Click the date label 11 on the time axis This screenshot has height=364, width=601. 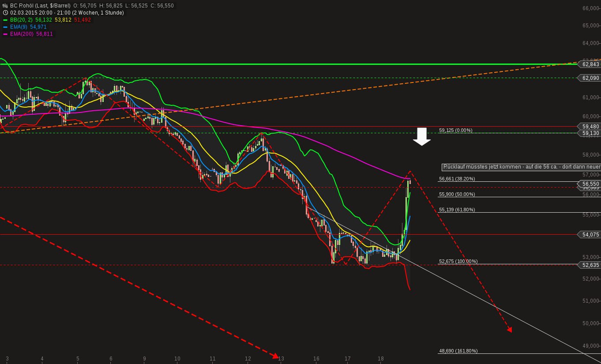pos(213,359)
